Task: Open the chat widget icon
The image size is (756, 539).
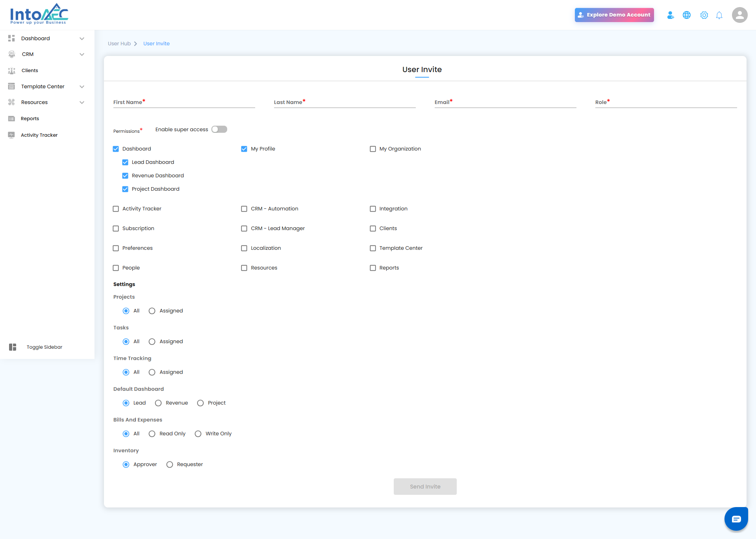Action: coord(736,519)
